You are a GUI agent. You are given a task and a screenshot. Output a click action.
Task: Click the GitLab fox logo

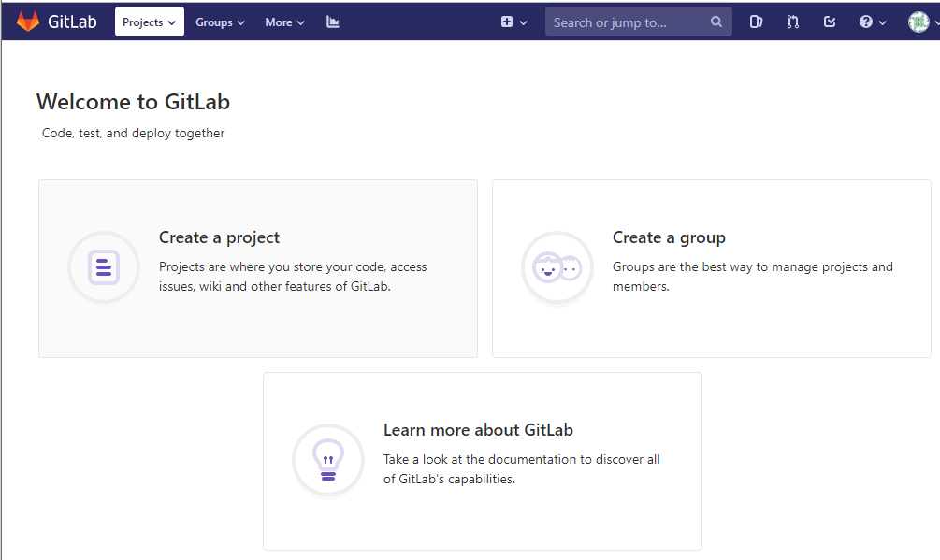click(x=28, y=22)
